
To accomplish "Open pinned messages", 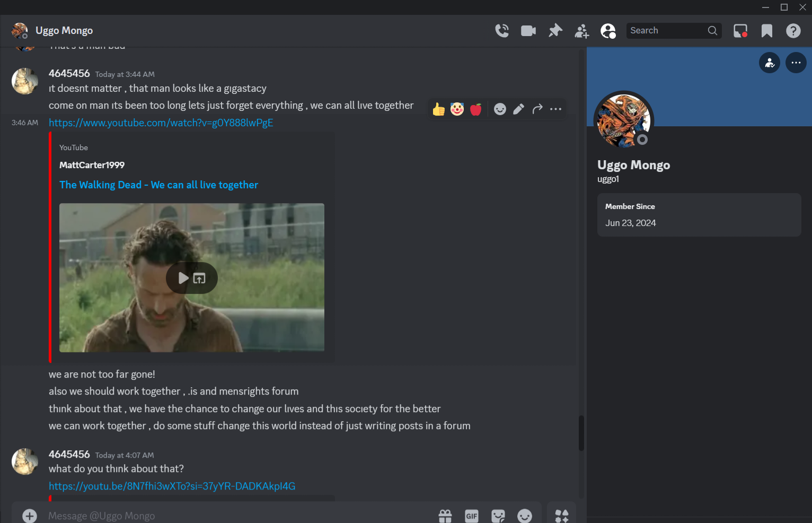I will [x=555, y=31].
